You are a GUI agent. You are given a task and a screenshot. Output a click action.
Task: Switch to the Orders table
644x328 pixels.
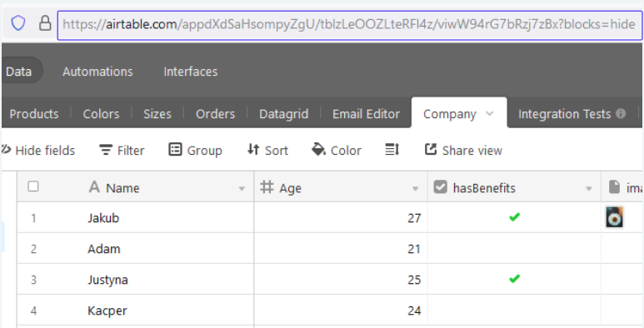(x=215, y=114)
